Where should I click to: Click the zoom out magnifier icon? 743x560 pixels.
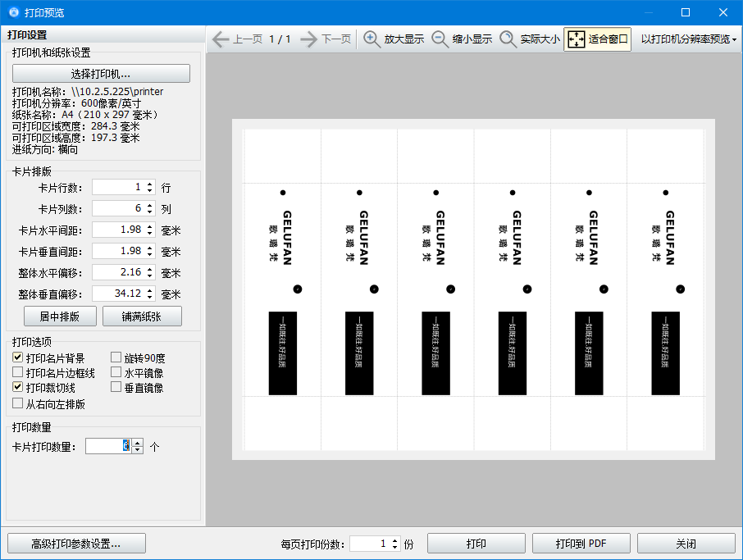click(x=440, y=39)
